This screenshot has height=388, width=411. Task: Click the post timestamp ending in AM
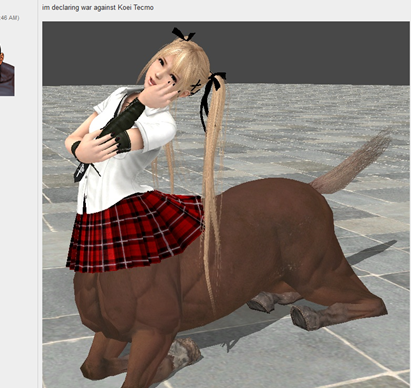[10, 18]
